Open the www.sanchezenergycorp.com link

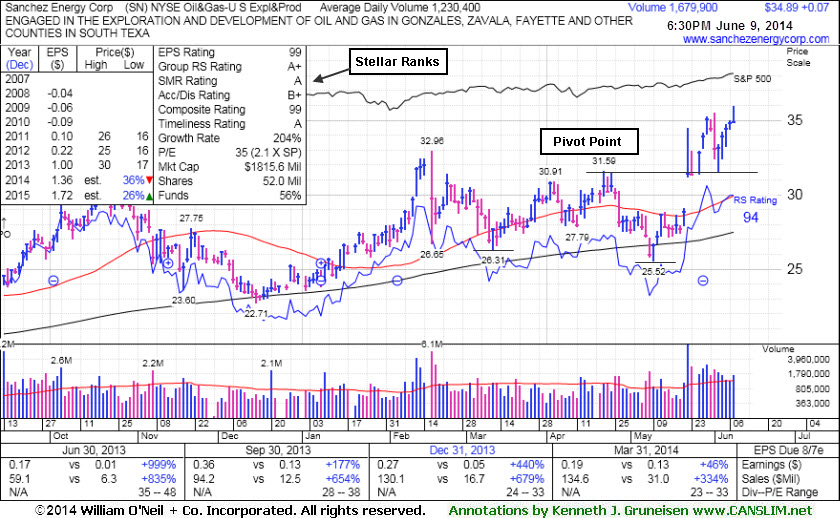coord(756,39)
